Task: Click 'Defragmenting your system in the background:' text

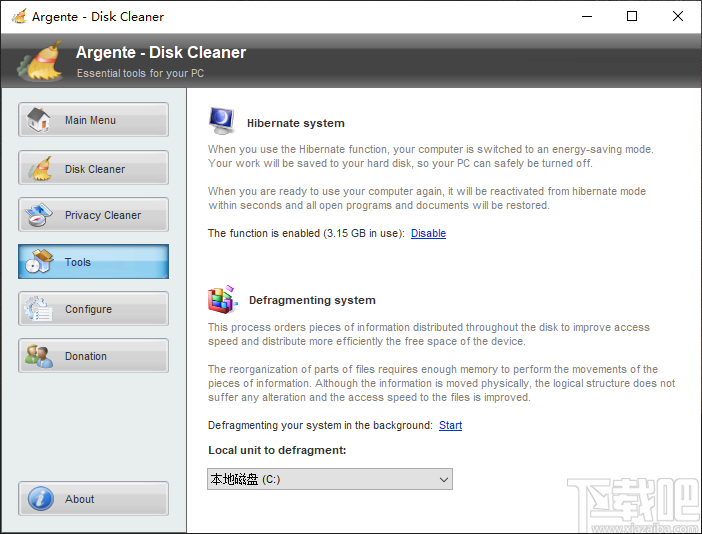Action: point(321,425)
